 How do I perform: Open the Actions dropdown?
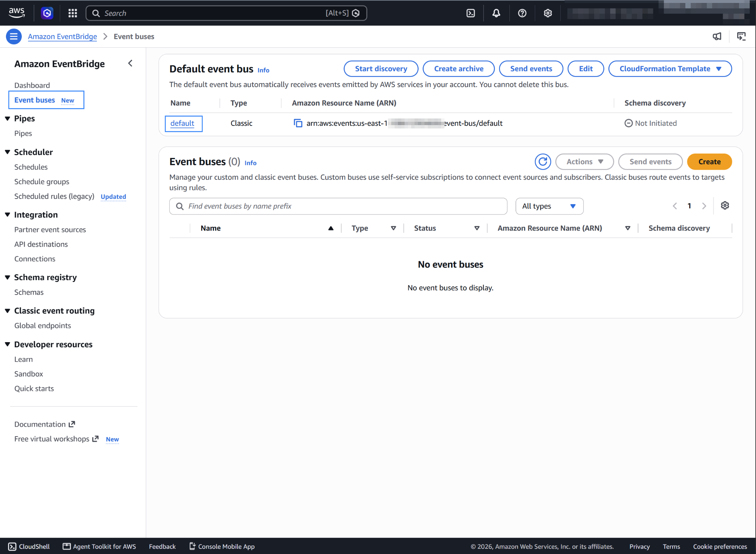584,162
